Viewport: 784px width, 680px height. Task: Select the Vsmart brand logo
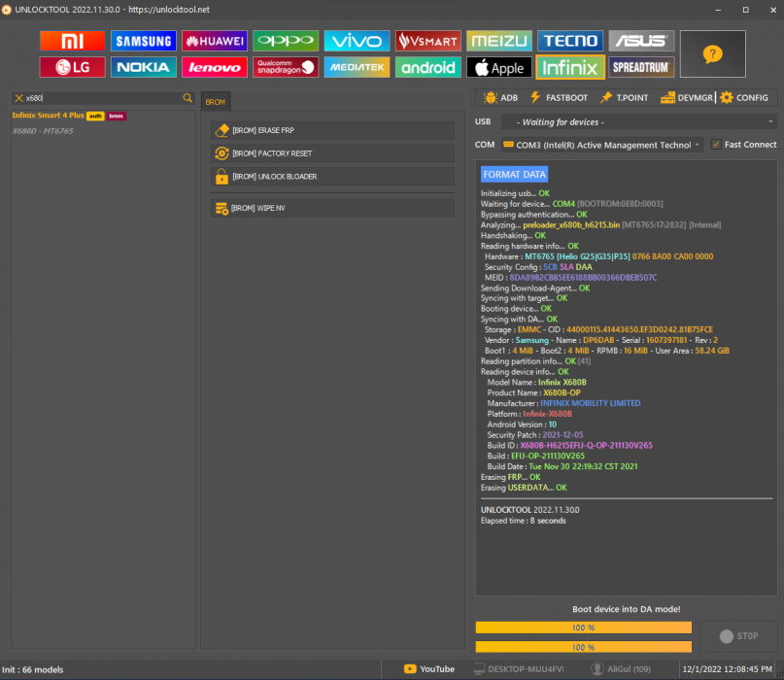[x=428, y=41]
